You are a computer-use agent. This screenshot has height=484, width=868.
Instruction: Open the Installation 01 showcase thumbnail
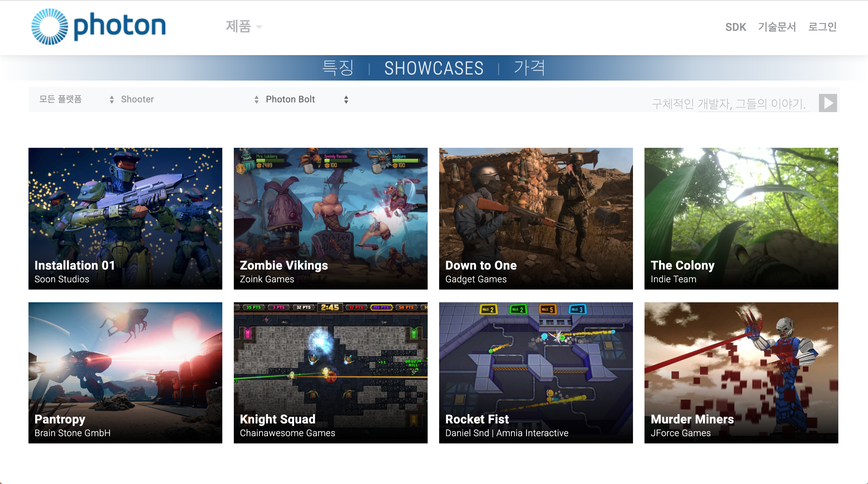coord(125,218)
